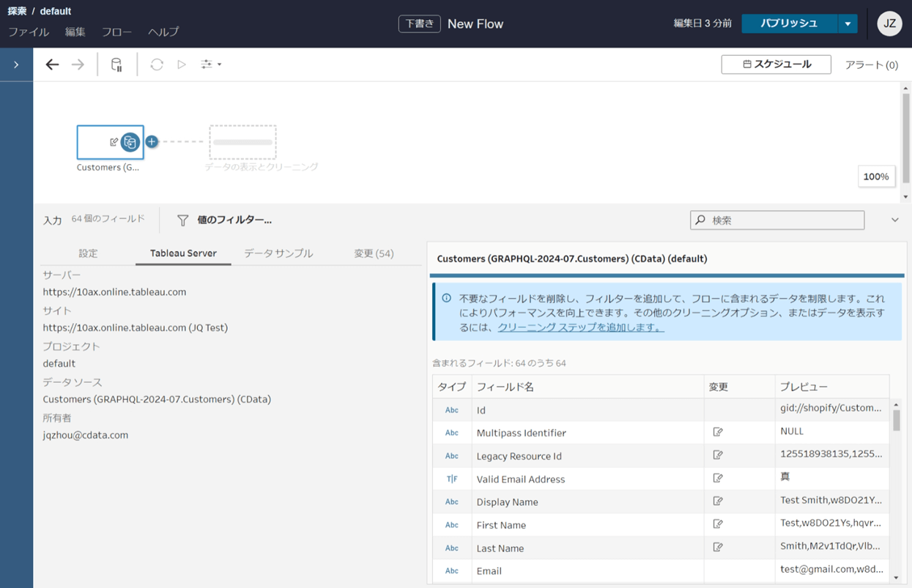Click the Publish button
The height and width of the screenshot is (588, 912).
pos(789,23)
